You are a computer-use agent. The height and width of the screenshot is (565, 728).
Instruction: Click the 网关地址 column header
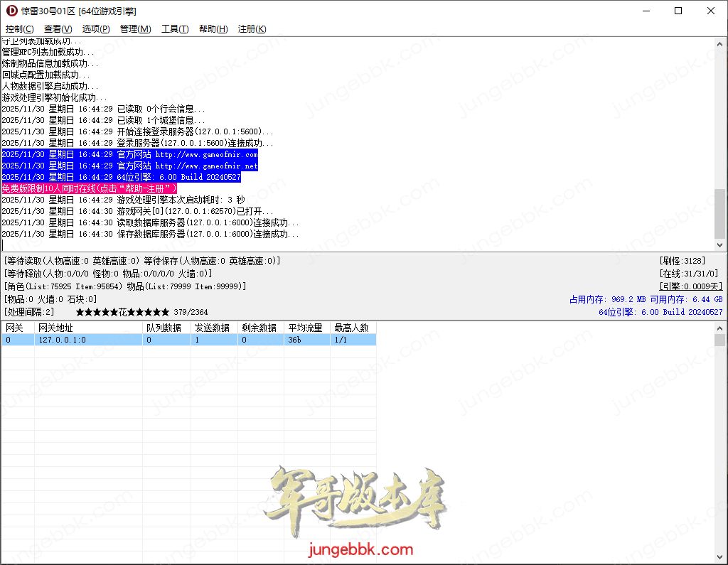(x=88, y=328)
